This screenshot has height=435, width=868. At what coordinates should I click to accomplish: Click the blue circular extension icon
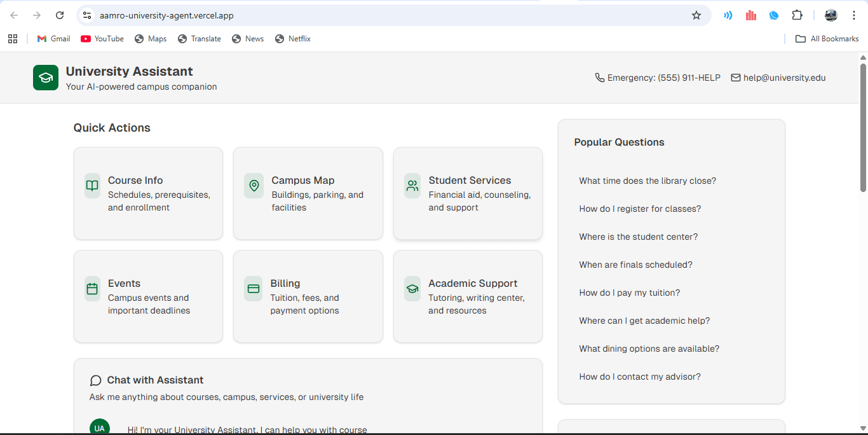774,15
